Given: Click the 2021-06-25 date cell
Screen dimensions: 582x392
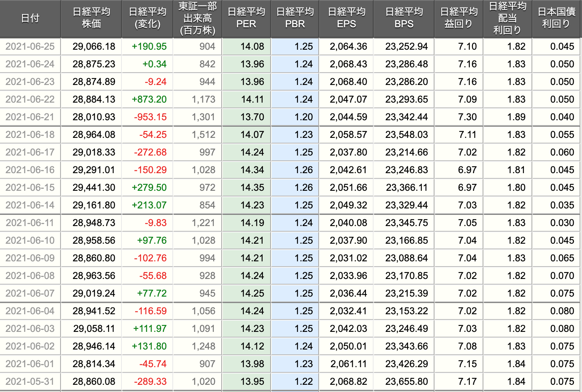Looking at the screenshot, I should tap(30, 46).
